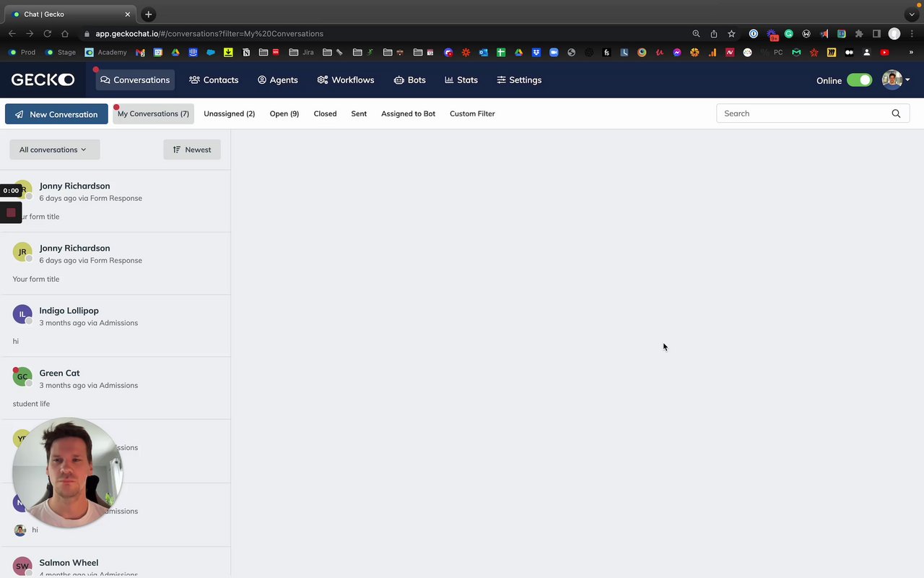This screenshot has height=578, width=924.
Task: Open the YouTube bookmark icon
Action: click(x=884, y=52)
